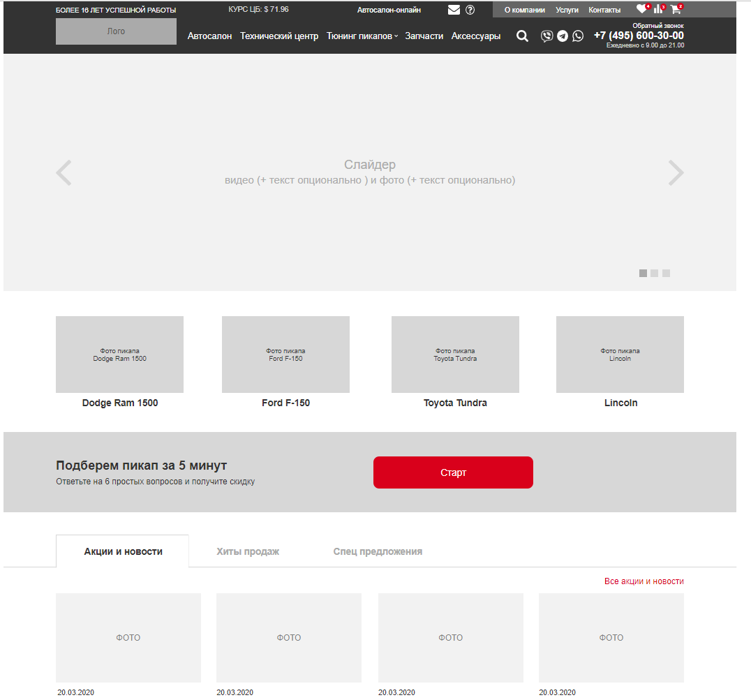The height and width of the screenshot is (700, 751).
Task: Select the third slider pagination dot
Action: (x=667, y=273)
